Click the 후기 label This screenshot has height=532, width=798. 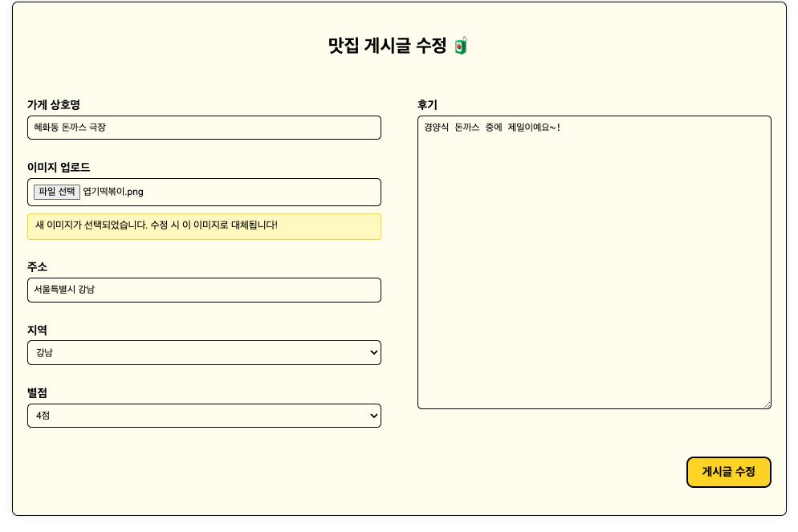[x=427, y=105]
